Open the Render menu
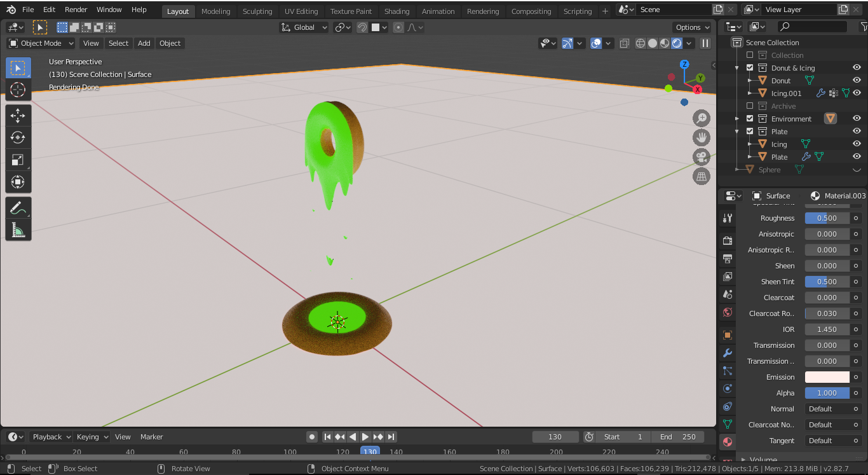This screenshot has height=475, width=868. point(76,10)
